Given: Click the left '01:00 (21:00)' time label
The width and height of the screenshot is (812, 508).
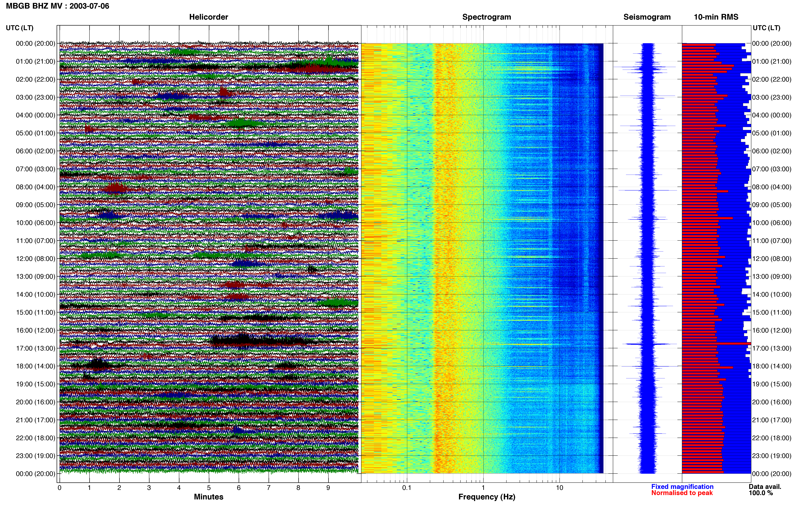Looking at the screenshot, I should tap(36, 61).
